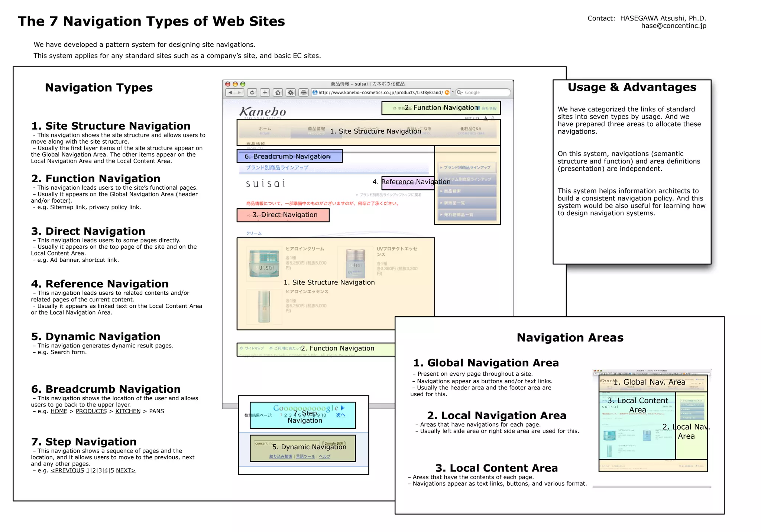The image size is (761, 532).
Task: Go to browser home page icon
Action: click(x=278, y=92)
